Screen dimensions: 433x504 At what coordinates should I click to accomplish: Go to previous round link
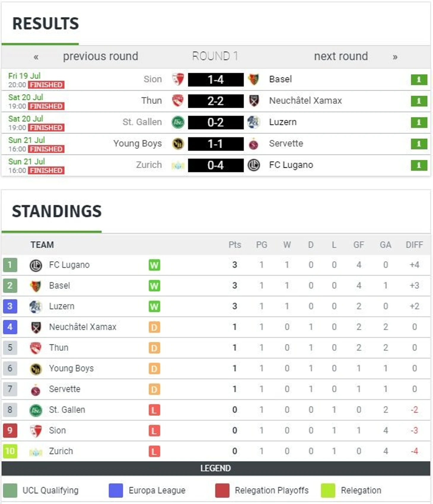(x=101, y=56)
